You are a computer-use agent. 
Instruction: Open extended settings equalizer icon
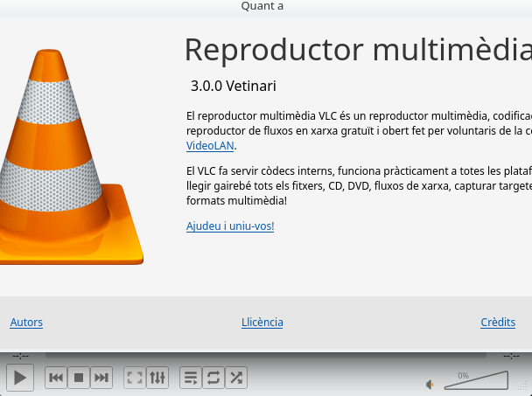pos(157,378)
